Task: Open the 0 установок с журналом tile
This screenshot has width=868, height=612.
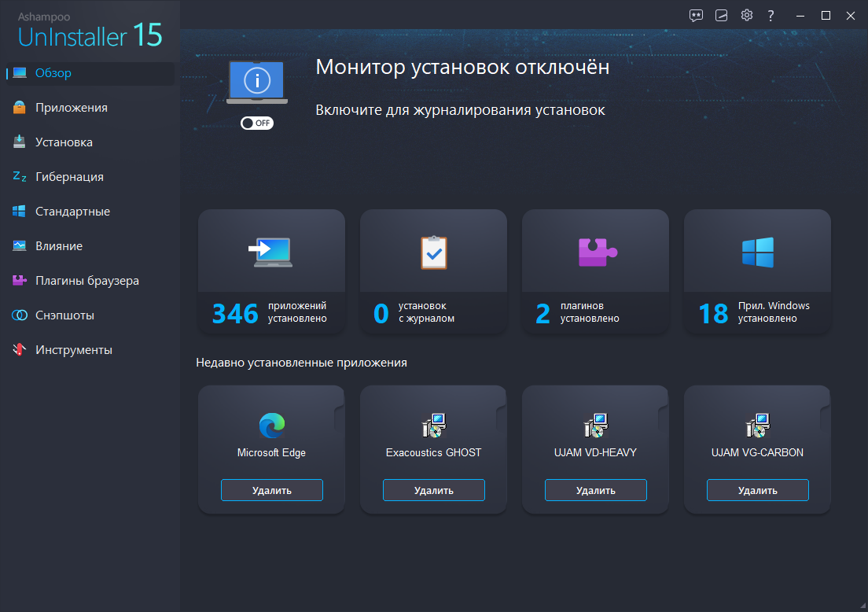Action: [433, 272]
